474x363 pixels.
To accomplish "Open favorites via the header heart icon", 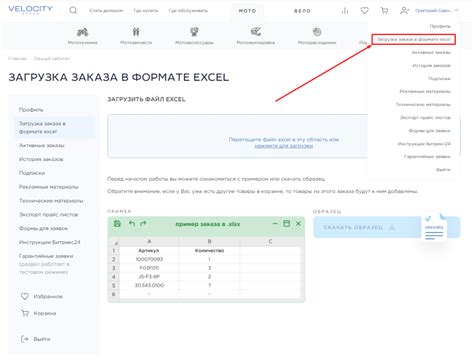I will [x=365, y=11].
